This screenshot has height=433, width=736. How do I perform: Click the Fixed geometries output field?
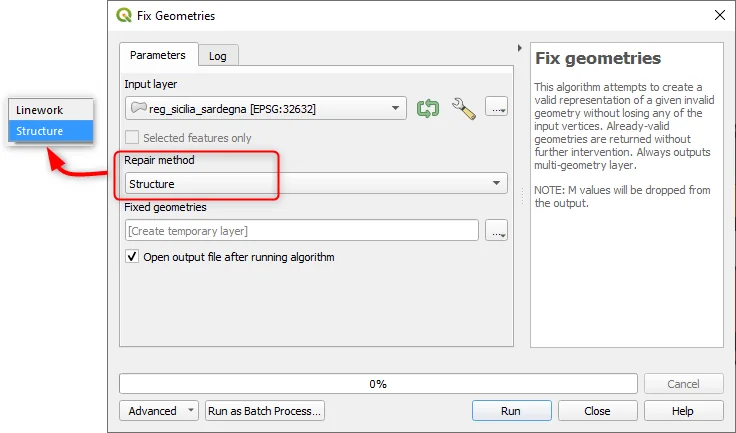click(301, 231)
